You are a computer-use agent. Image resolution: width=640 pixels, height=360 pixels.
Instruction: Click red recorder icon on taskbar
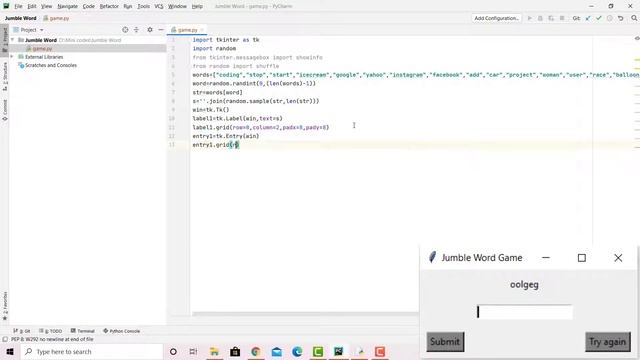tap(380, 351)
